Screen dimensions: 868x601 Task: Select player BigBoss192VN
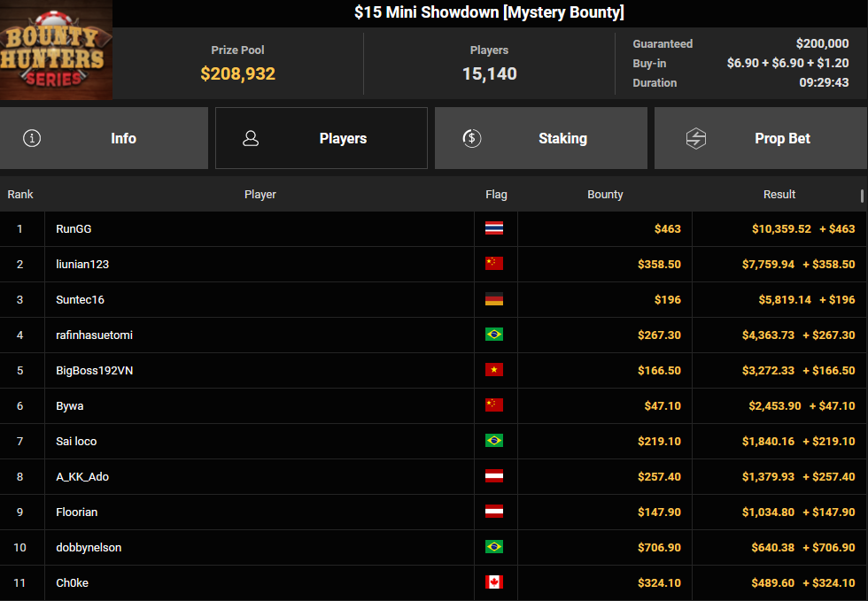point(94,370)
